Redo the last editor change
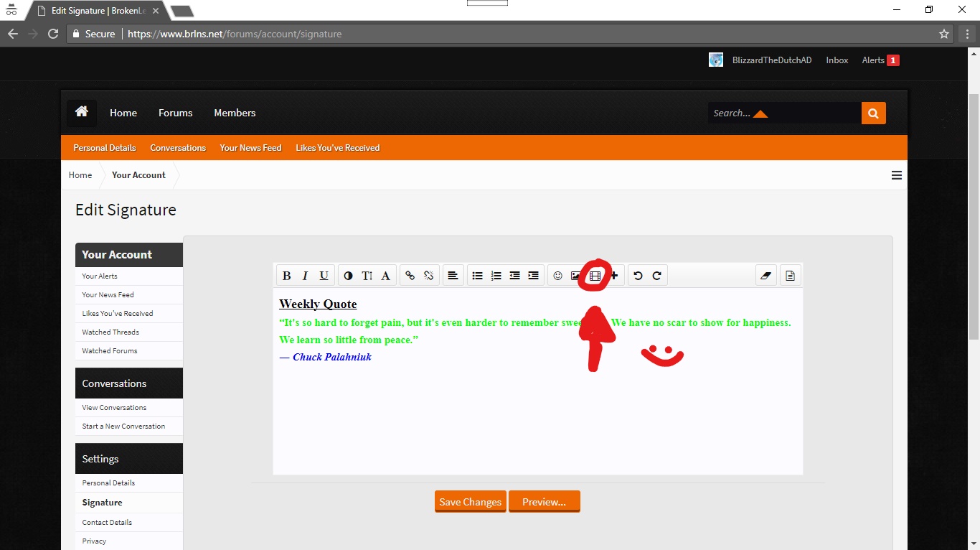Screen dimensions: 980x550 pos(656,276)
